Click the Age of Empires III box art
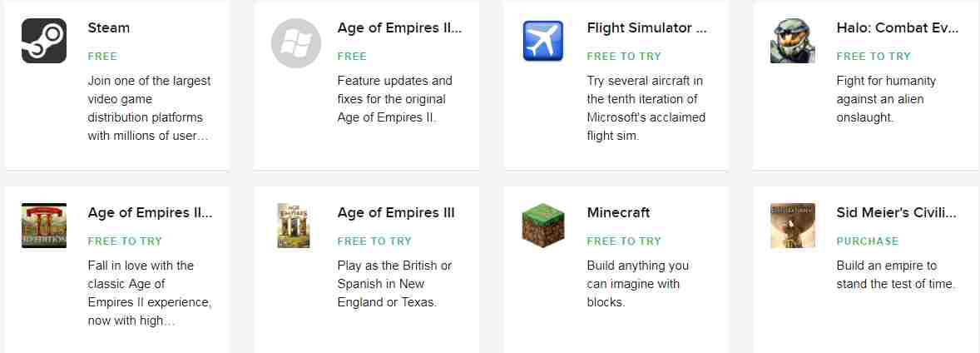The width and height of the screenshot is (980, 353). click(293, 226)
